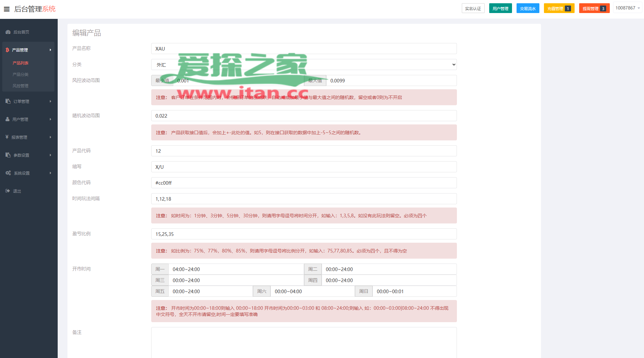Click the 实名认证 button
The image size is (644, 358).
(x=473, y=8)
